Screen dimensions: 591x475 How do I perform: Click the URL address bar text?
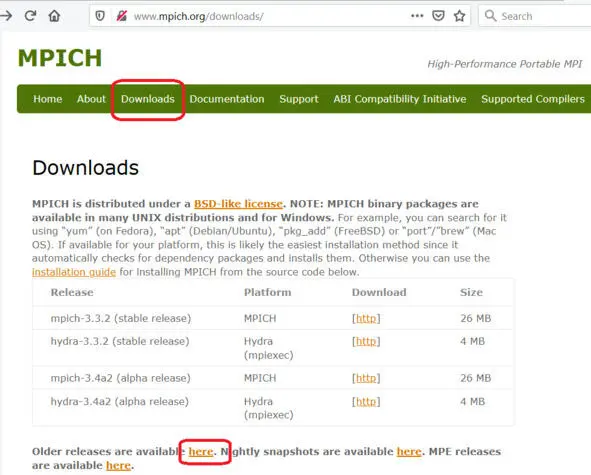pyautogui.click(x=199, y=17)
